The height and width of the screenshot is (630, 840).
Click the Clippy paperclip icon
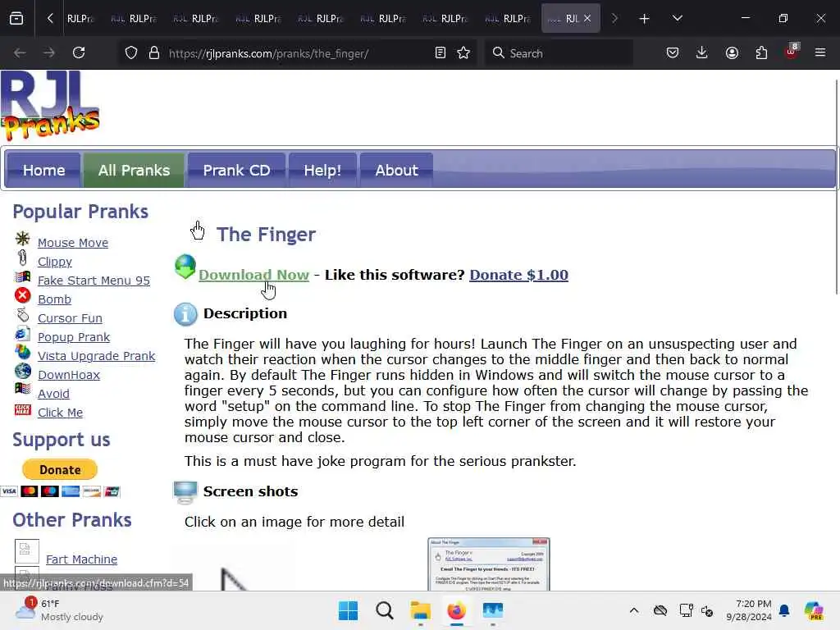pyautogui.click(x=22, y=258)
